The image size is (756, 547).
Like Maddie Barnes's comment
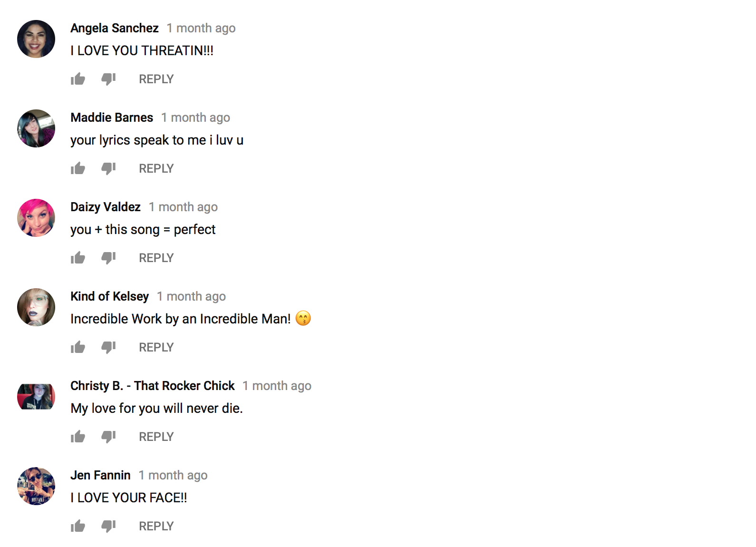[78, 168]
